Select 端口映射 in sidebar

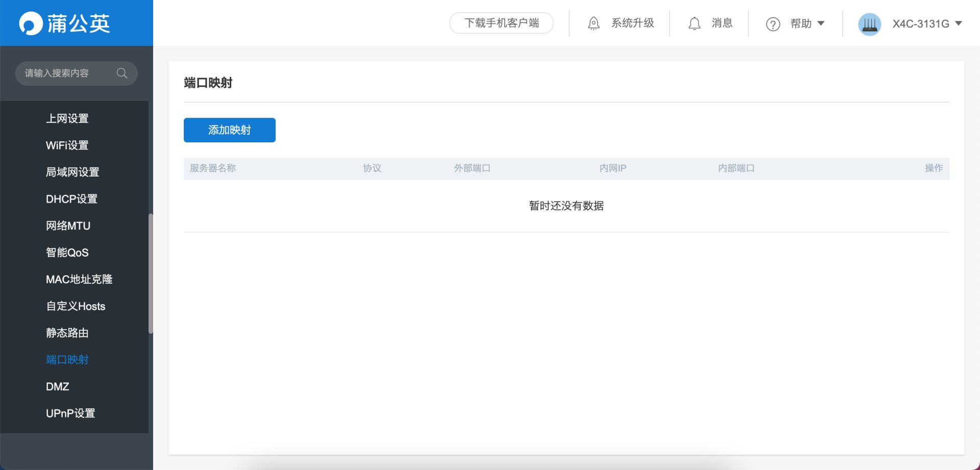(x=67, y=360)
